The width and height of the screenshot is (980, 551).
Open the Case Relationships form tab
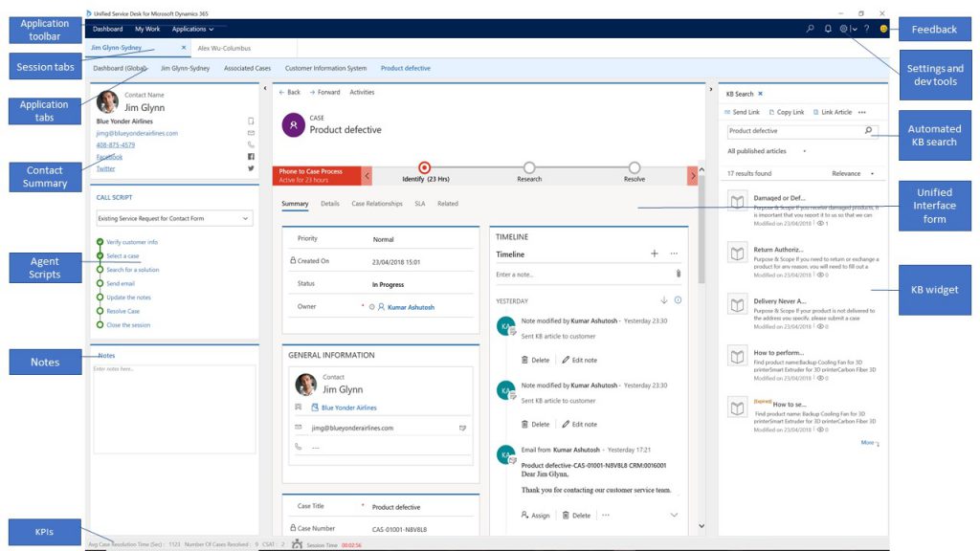[376, 204]
